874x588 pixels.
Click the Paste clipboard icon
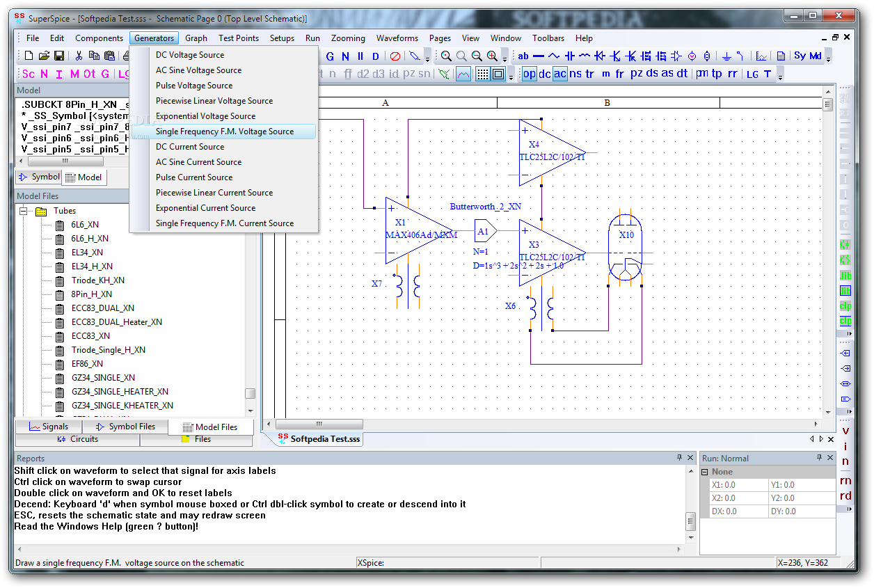(109, 56)
